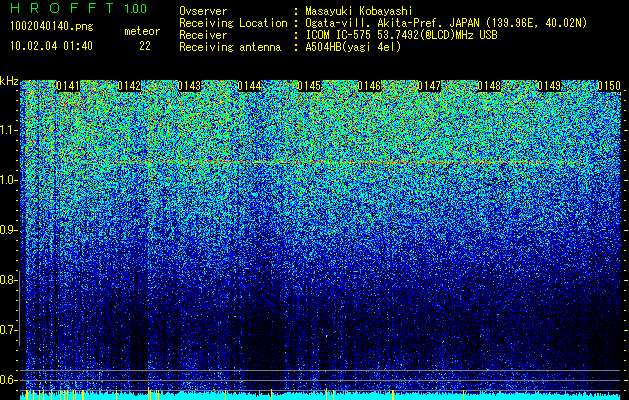The width and height of the screenshot is (629, 400).
Task: Click the 0147 time marker
Action: tap(429, 86)
